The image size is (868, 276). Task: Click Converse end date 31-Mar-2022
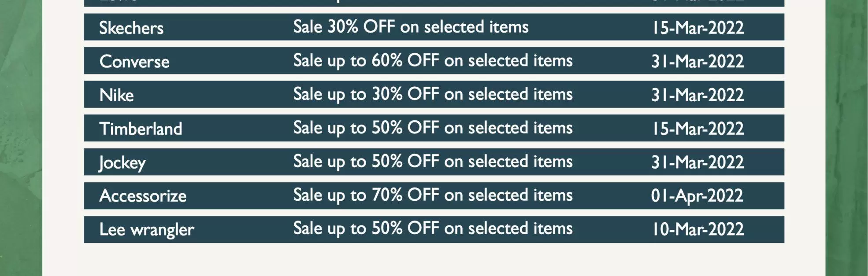click(698, 61)
